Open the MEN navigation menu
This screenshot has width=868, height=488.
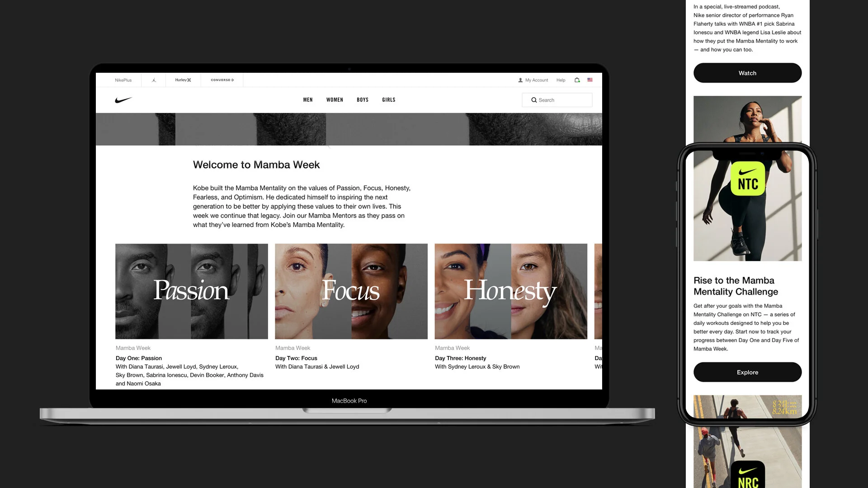click(x=308, y=100)
